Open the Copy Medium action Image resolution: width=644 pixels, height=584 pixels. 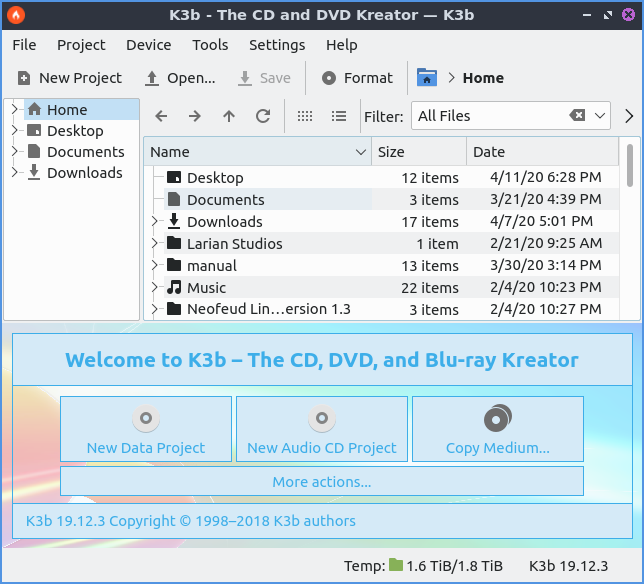(497, 429)
